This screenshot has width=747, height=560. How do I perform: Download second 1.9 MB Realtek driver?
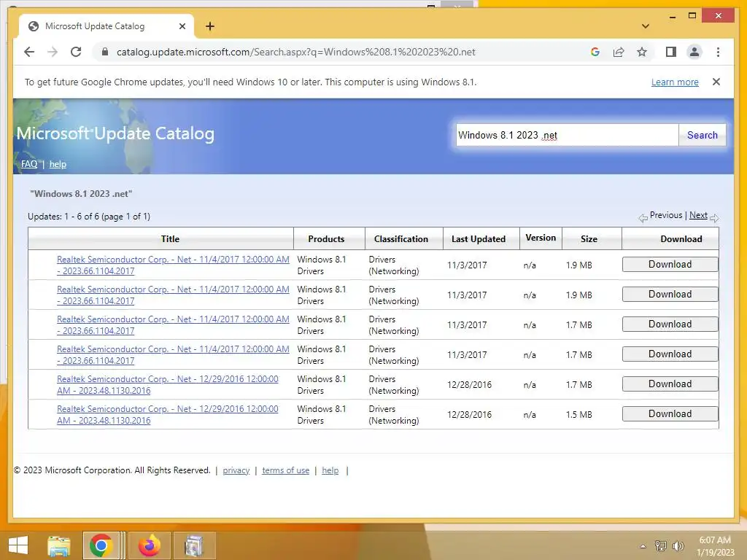[x=670, y=295]
